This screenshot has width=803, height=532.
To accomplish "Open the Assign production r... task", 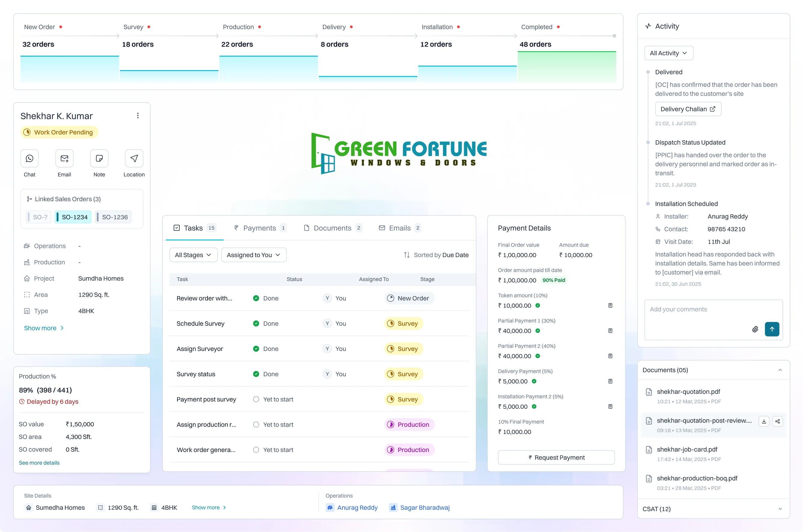I will 320,425.
